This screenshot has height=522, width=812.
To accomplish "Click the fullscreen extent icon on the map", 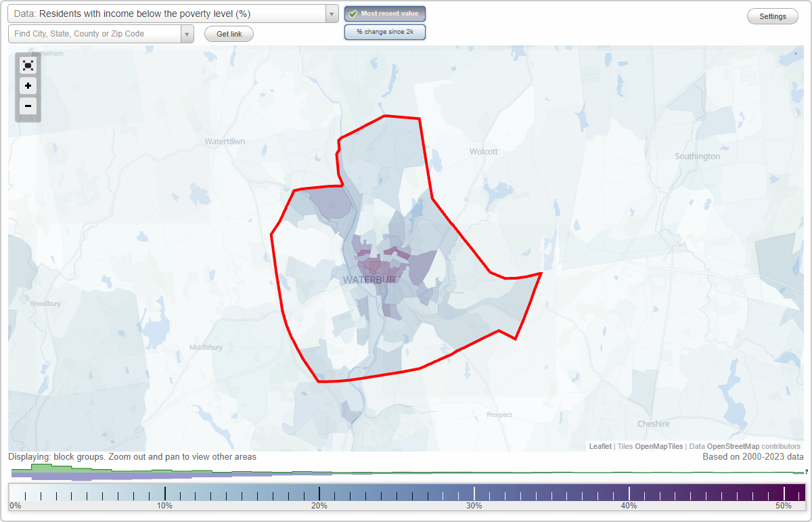I will pyautogui.click(x=28, y=65).
